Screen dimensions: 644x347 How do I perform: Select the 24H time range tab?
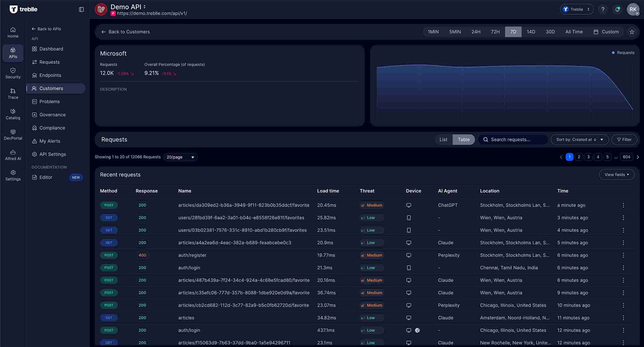[475, 32]
